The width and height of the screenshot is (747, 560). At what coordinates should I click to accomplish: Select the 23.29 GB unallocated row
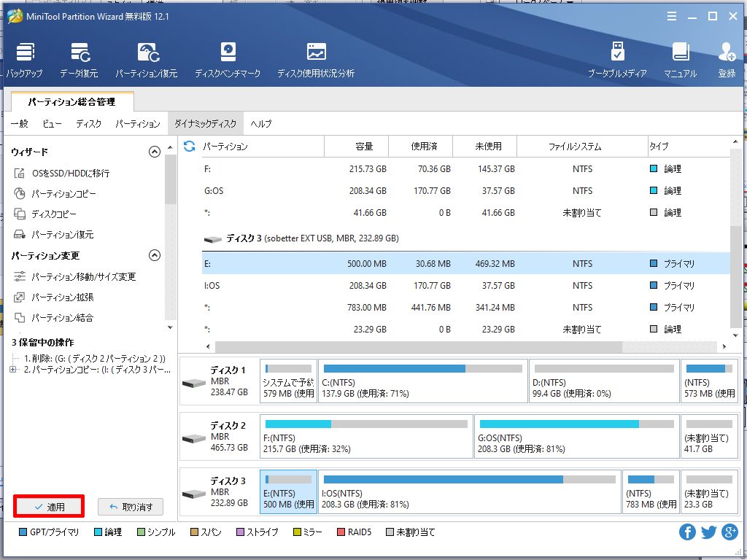point(466,330)
